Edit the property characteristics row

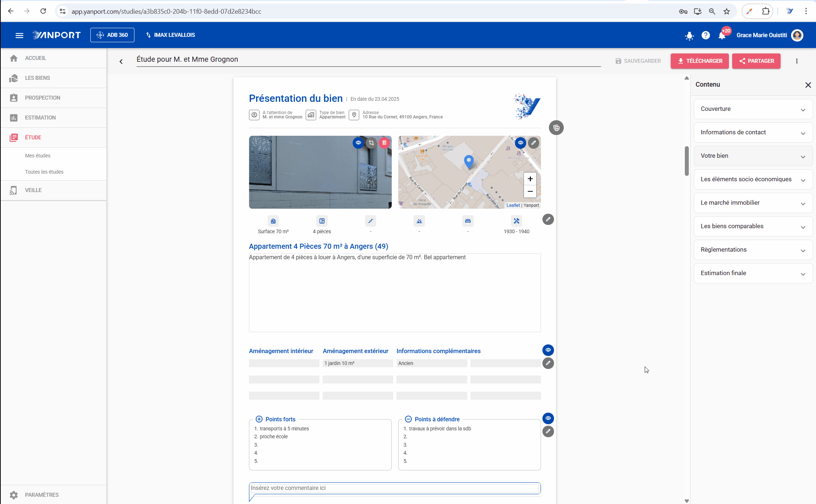tap(548, 220)
